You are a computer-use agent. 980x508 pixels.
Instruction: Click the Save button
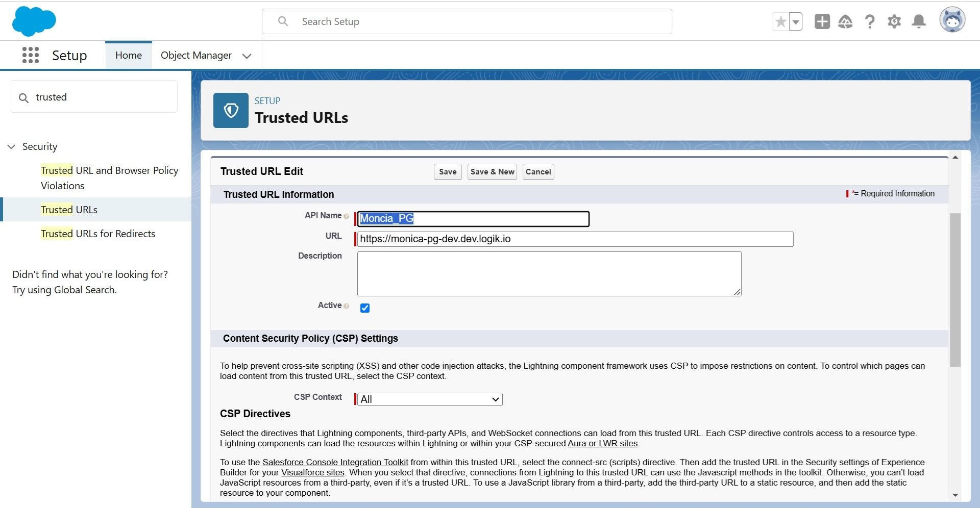[x=448, y=172]
